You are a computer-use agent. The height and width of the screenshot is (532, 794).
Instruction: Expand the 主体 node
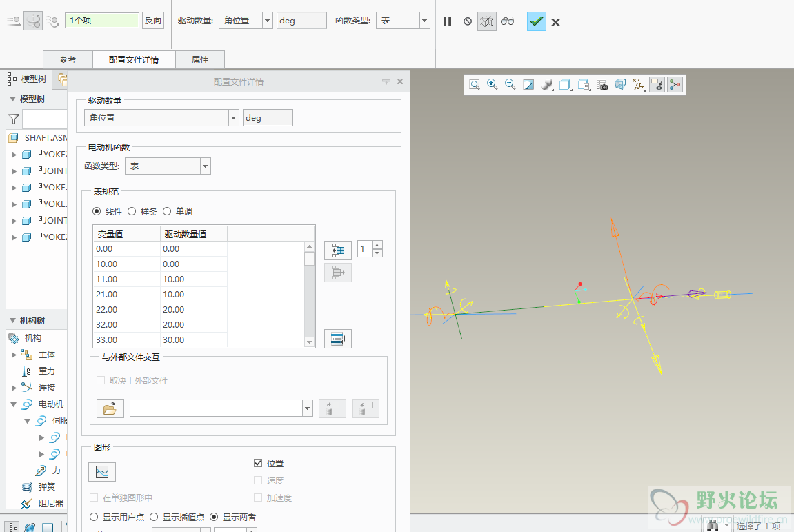tap(14, 355)
